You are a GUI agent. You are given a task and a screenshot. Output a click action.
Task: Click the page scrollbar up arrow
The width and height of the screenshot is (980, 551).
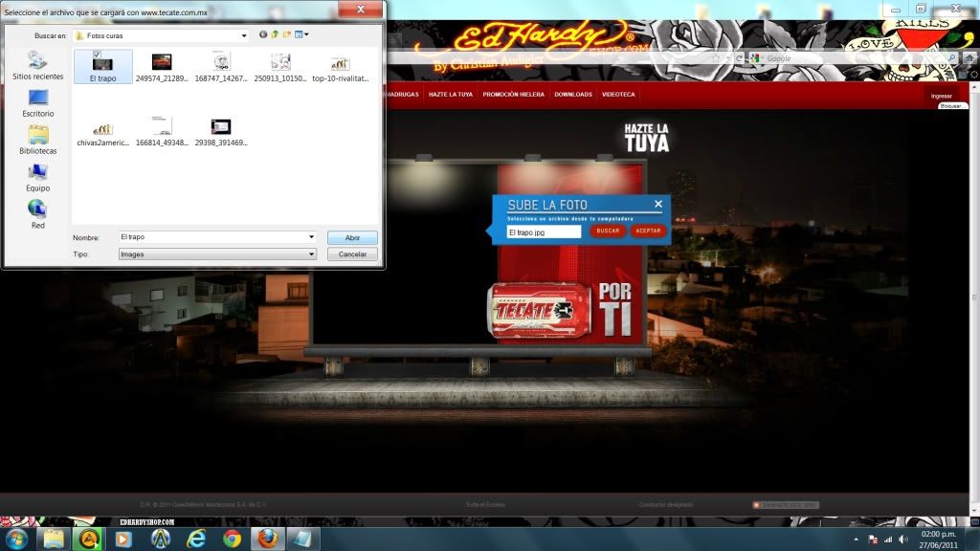(974, 87)
